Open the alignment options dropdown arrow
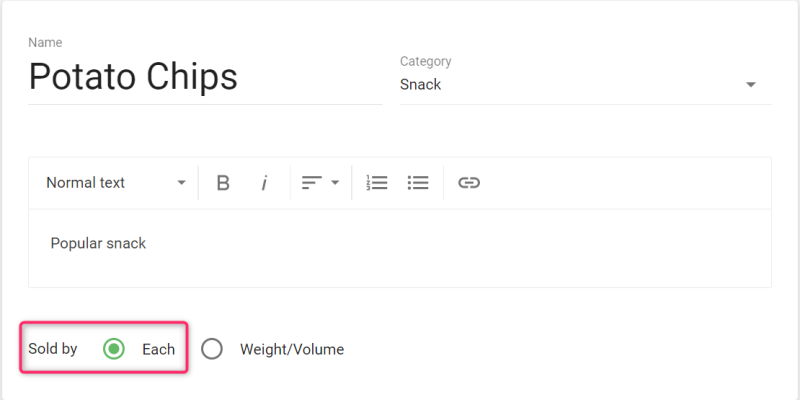This screenshot has width=800, height=400. 335,183
